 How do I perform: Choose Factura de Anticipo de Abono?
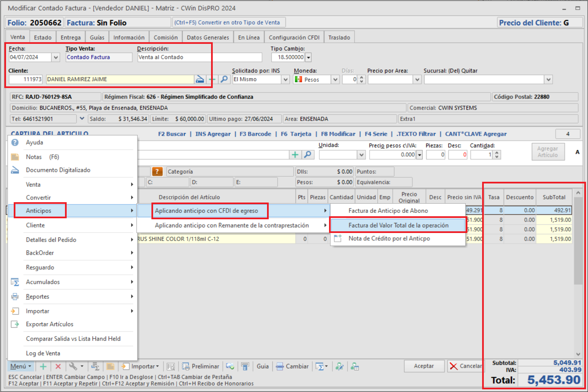pyautogui.click(x=398, y=211)
